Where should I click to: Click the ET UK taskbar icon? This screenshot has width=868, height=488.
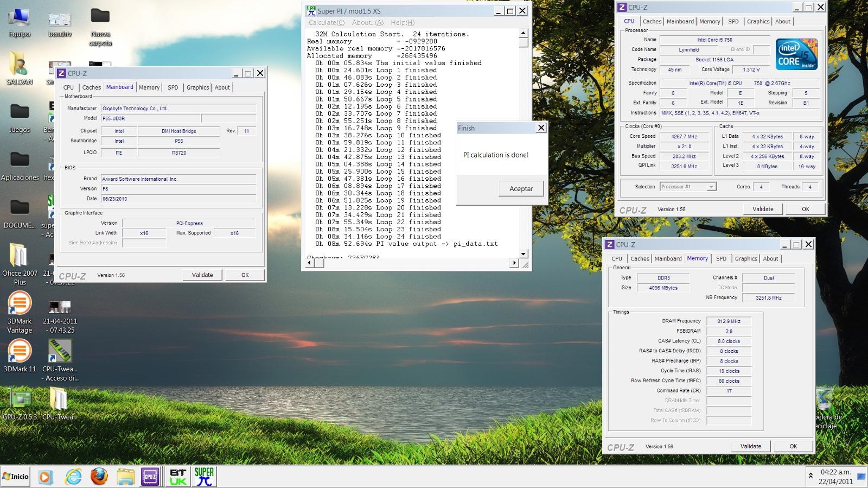[x=177, y=477]
